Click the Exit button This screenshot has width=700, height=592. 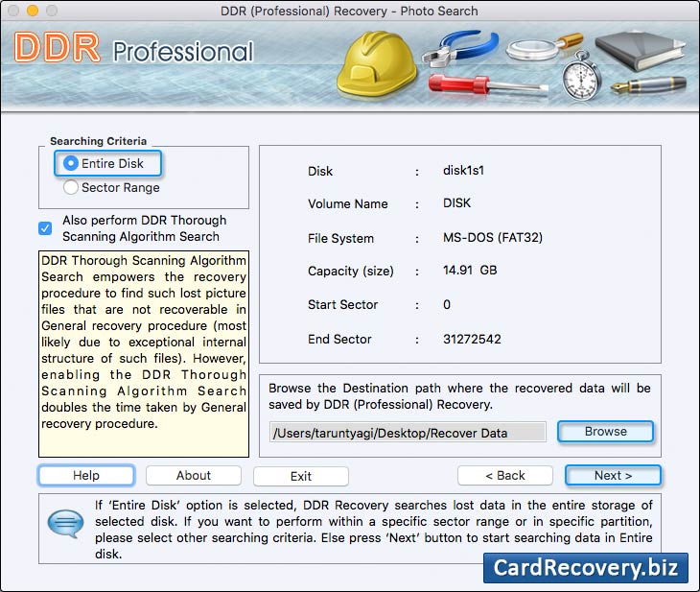(x=301, y=476)
